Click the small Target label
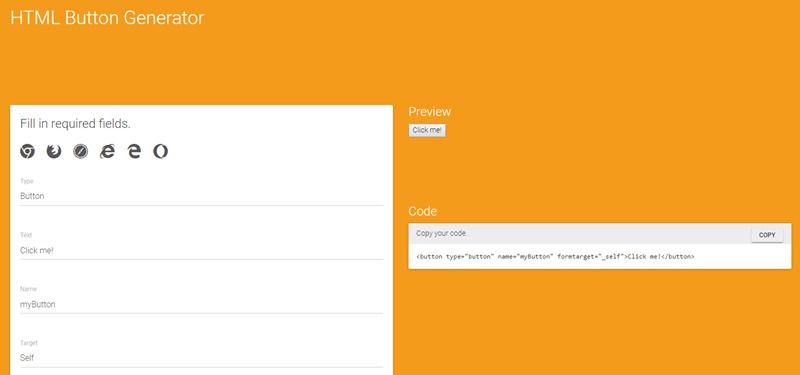Viewport: 800px width, 375px height. (29, 343)
